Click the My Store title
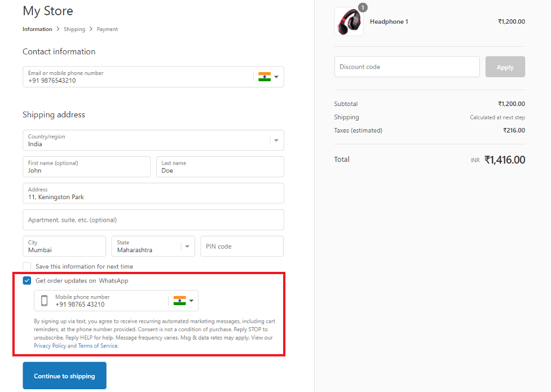551x392 pixels. pyautogui.click(x=48, y=11)
